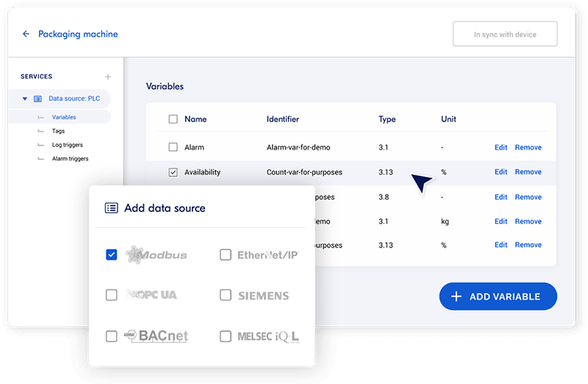Click the Data source PLC list icon
Viewport: 588px width, 384px height.
coord(38,98)
